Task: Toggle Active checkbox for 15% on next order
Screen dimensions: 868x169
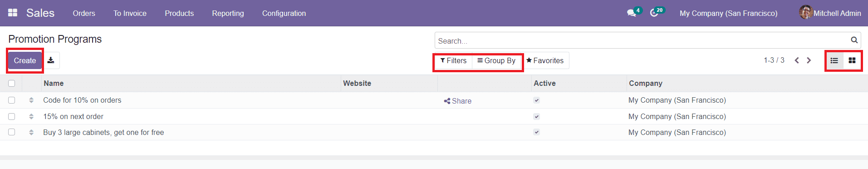Action: [537, 116]
